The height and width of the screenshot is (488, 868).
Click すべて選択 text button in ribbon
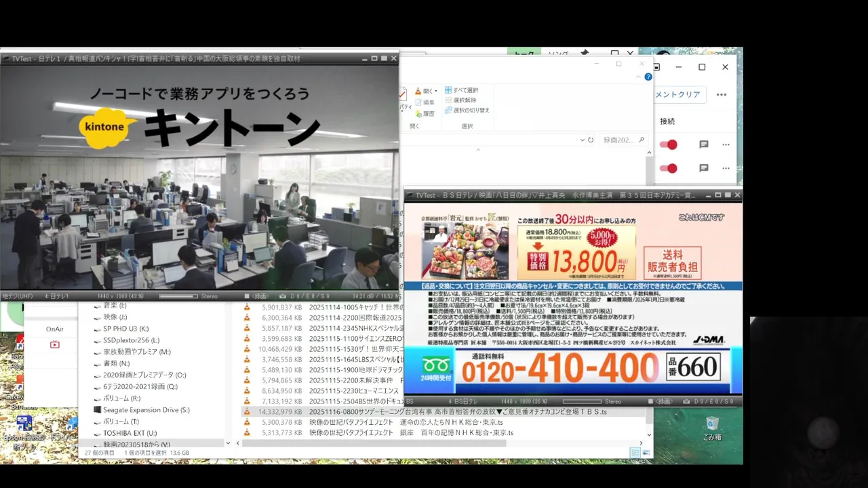(x=466, y=90)
